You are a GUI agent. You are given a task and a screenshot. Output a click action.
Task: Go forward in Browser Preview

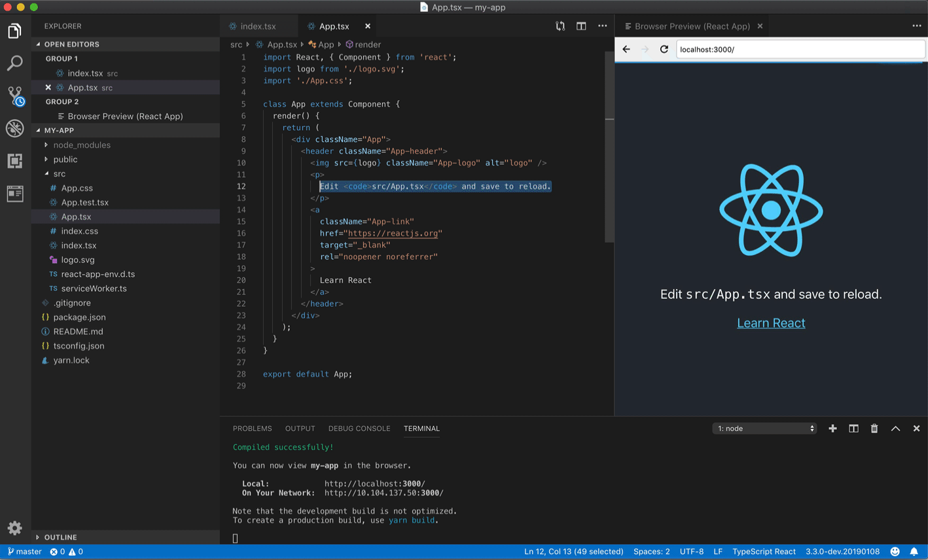(645, 49)
